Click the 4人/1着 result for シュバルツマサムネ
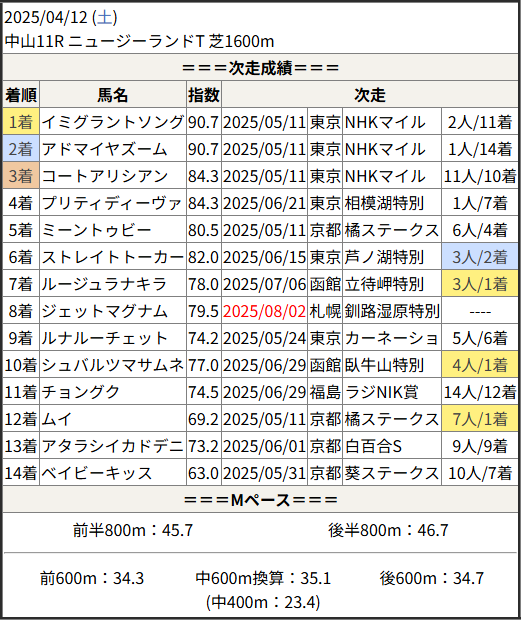Image resolution: width=521 pixels, height=620 pixels. 479,365
